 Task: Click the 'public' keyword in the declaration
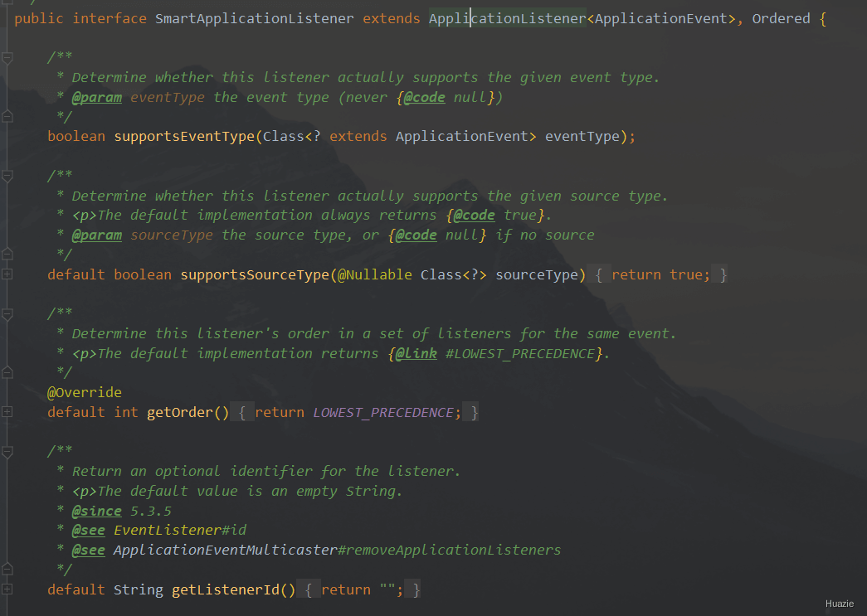[39, 19]
